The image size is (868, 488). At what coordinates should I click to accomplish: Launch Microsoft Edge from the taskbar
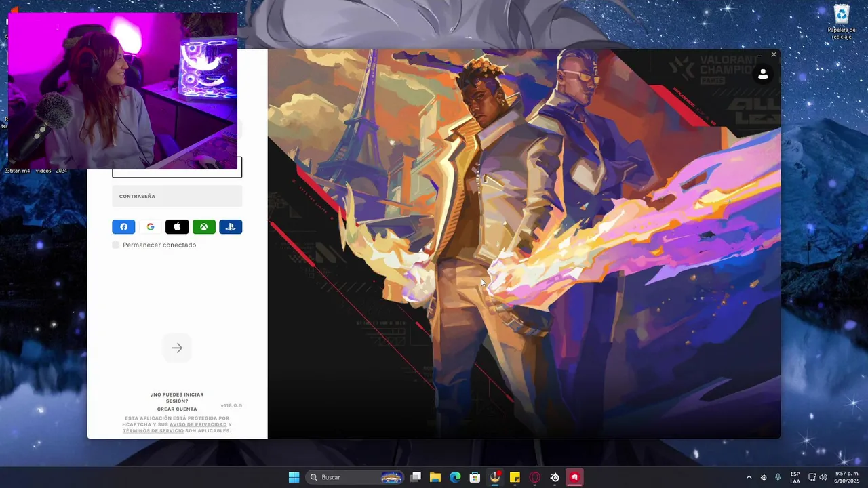coord(456,477)
